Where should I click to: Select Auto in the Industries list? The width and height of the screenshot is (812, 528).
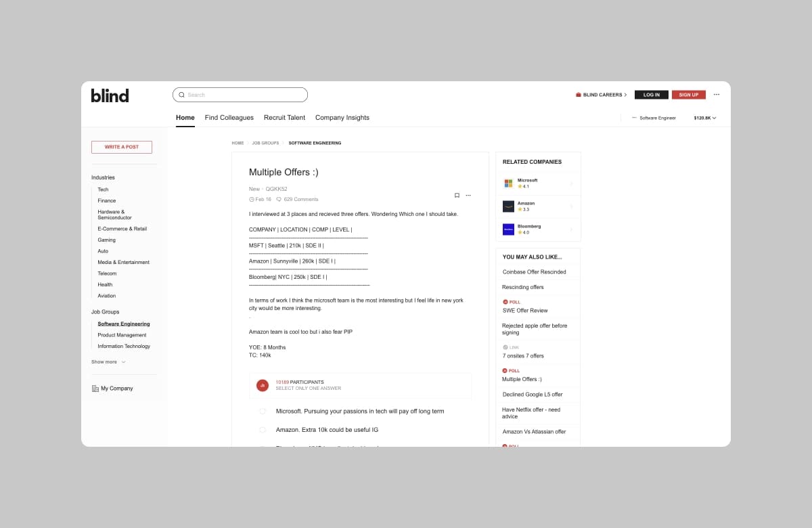click(103, 251)
